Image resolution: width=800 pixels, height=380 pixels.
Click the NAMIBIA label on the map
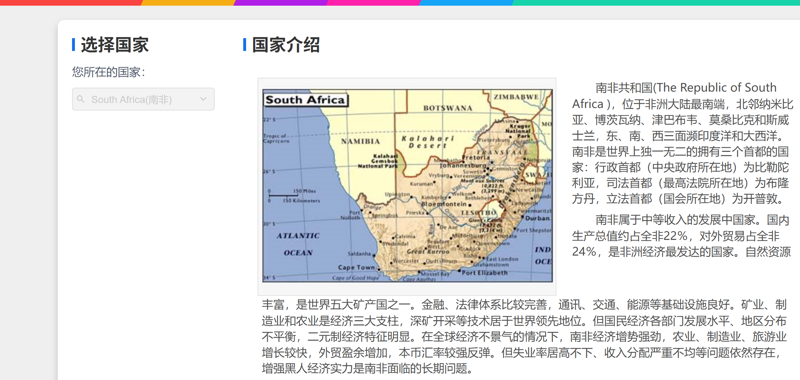(360, 141)
